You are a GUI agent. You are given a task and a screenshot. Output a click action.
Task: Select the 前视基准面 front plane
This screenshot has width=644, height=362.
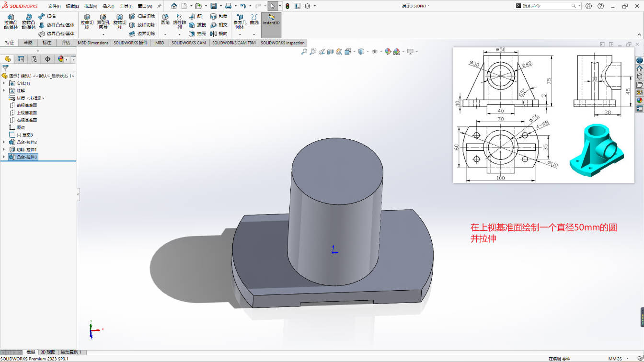coord(23,105)
